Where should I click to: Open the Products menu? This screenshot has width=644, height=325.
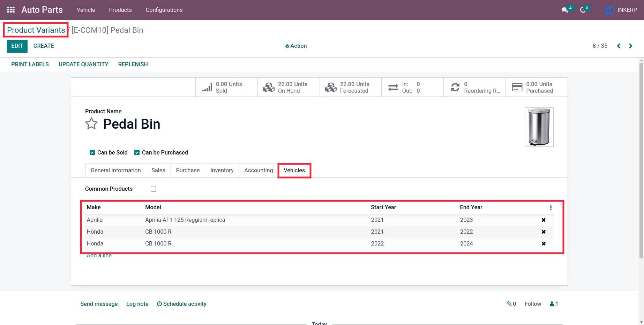120,10
